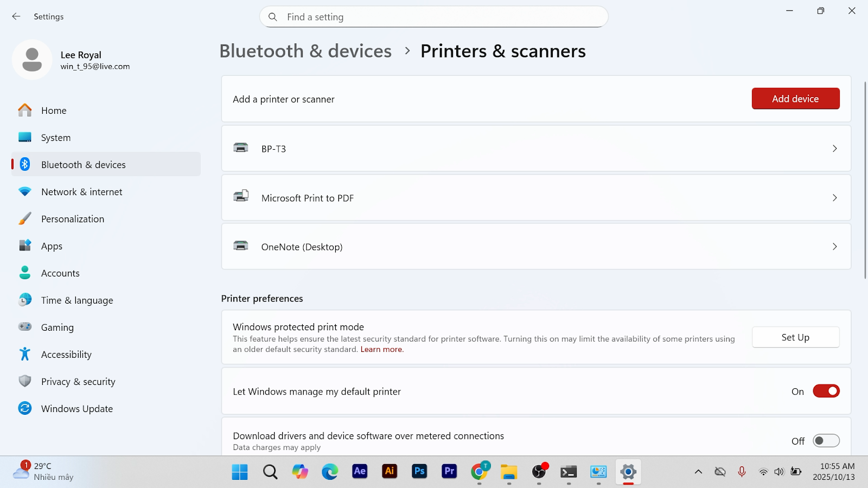Viewport: 868px width, 488px height.
Task: Open the Windows Start menu
Action: [x=240, y=472]
